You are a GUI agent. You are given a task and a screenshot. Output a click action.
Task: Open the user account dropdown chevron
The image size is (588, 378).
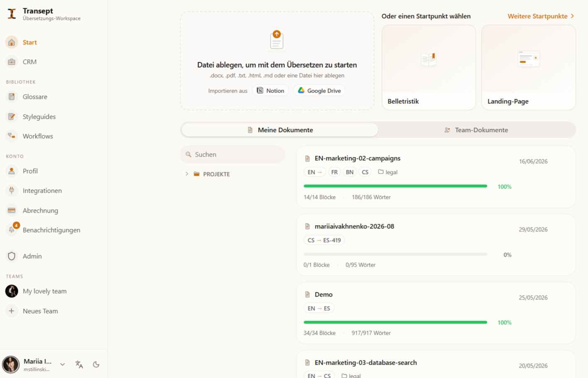[x=62, y=364]
